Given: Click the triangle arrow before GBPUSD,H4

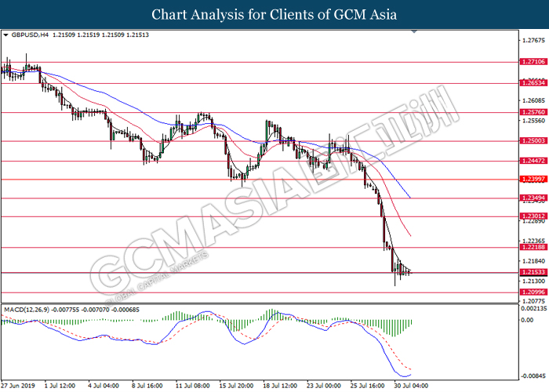Looking at the screenshot, I should [x=5, y=35].
